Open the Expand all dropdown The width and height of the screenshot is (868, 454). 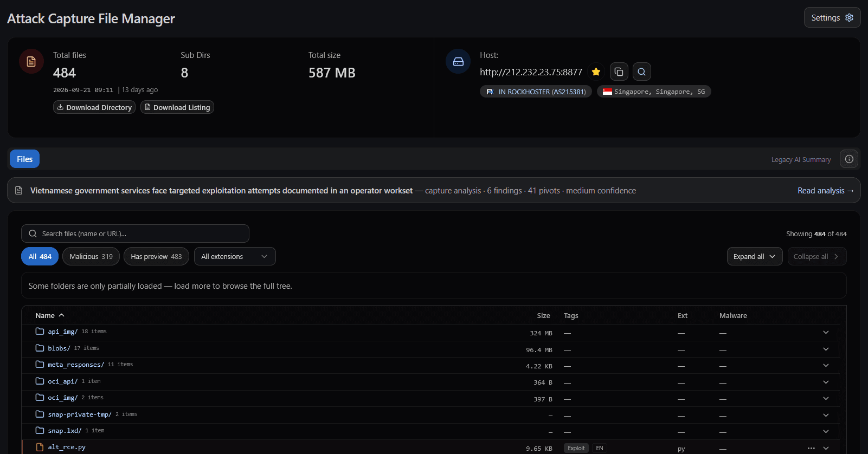[755, 256]
